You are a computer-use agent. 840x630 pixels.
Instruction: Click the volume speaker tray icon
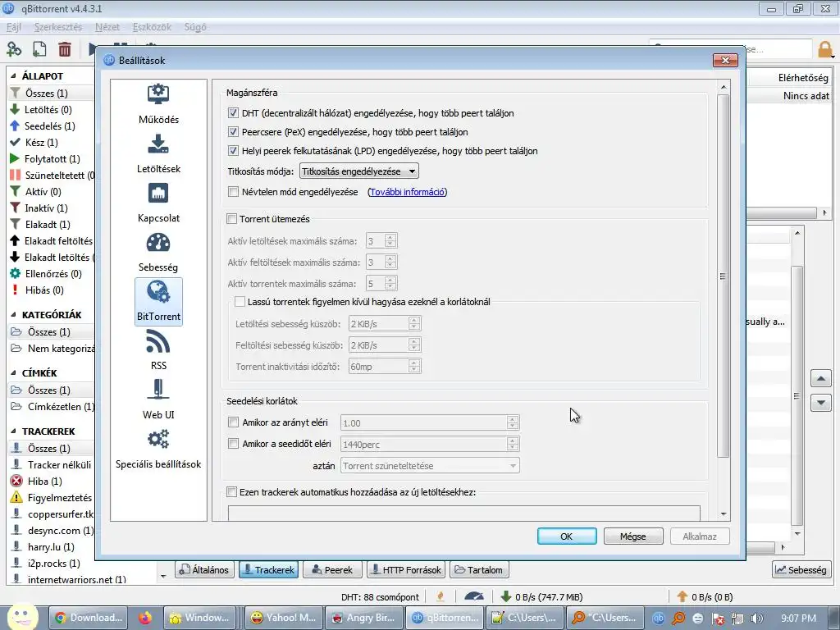pos(756,619)
